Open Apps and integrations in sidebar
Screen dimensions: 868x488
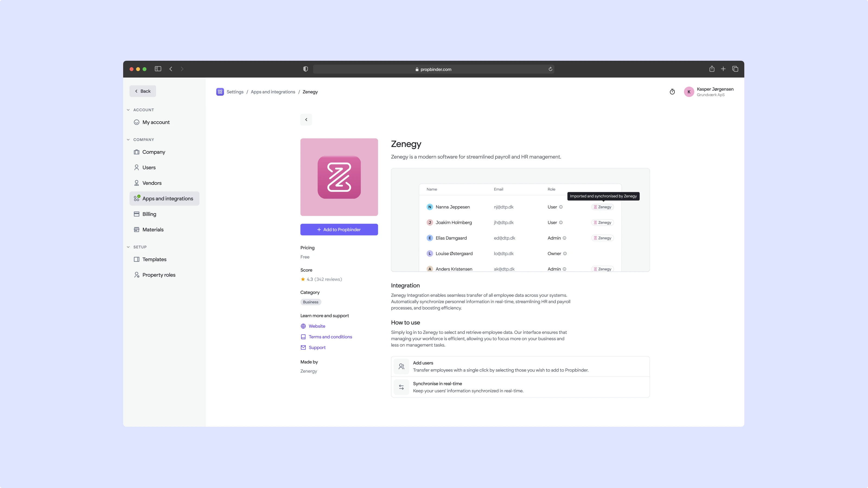pos(167,198)
